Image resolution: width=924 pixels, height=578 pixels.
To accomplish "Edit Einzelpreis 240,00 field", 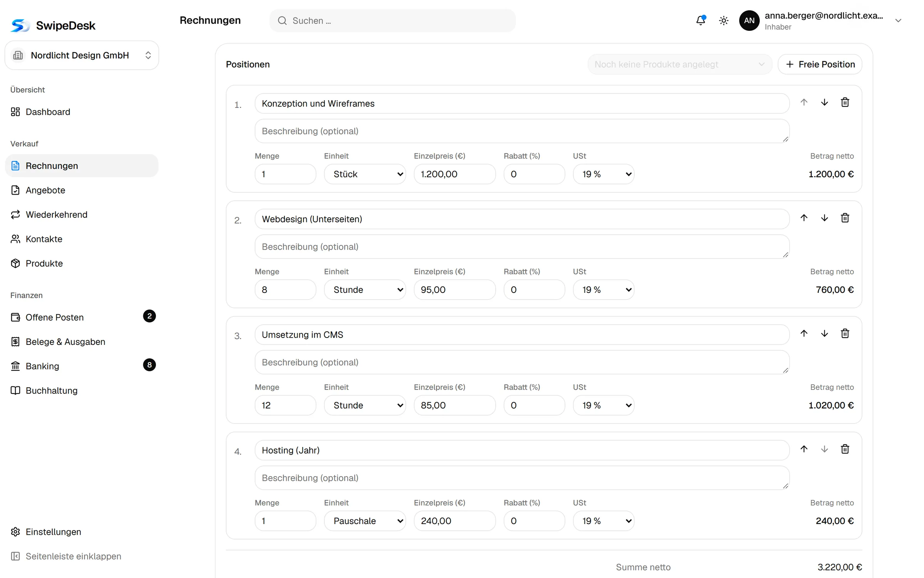I will click(x=455, y=521).
